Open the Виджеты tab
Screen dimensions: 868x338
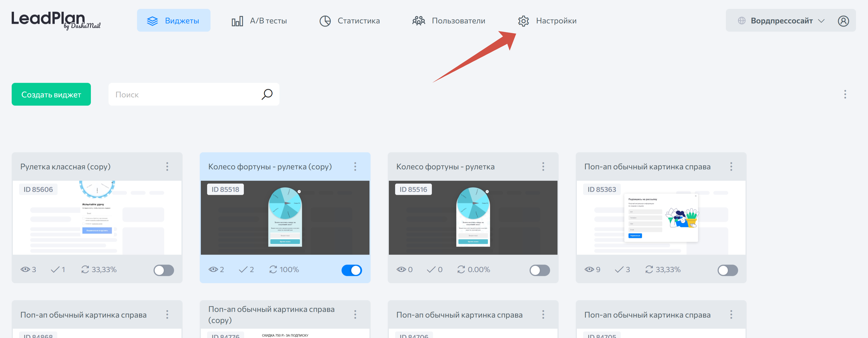[173, 20]
